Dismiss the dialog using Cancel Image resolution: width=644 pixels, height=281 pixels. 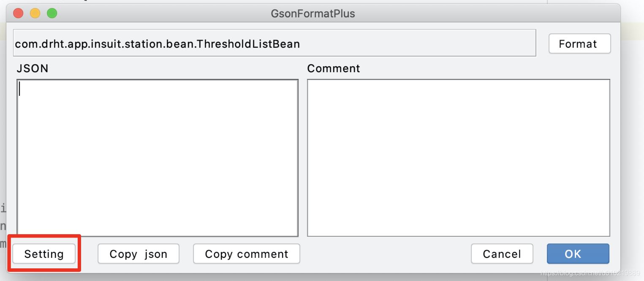[502, 254]
